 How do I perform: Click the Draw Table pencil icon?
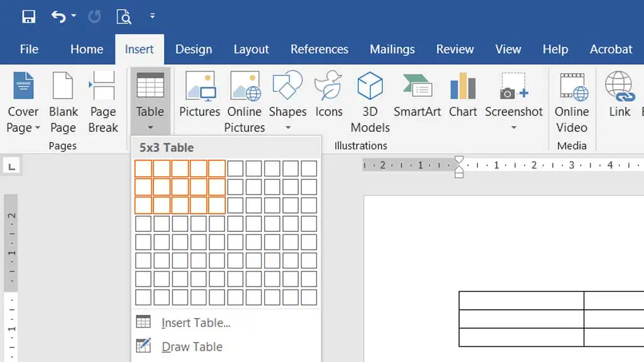(143, 346)
